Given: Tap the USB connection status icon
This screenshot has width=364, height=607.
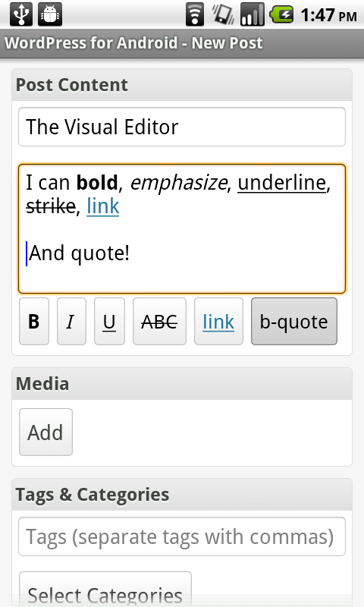Looking at the screenshot, I should [x=21, y=14].
